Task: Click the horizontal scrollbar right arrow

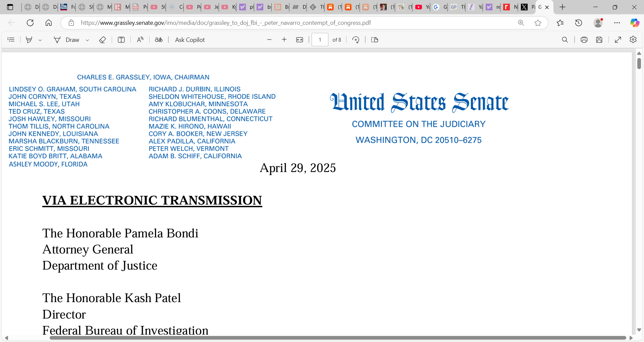Action: tap(631, 338)
